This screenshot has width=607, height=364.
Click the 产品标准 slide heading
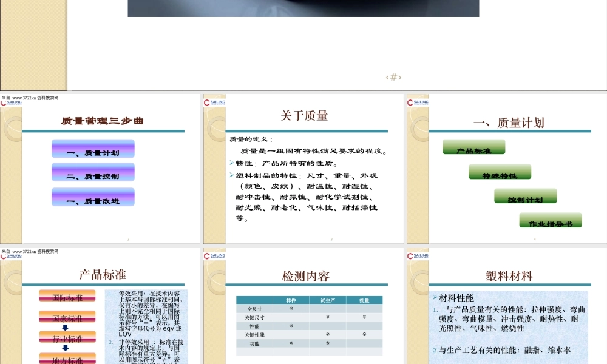click(102, 275)
